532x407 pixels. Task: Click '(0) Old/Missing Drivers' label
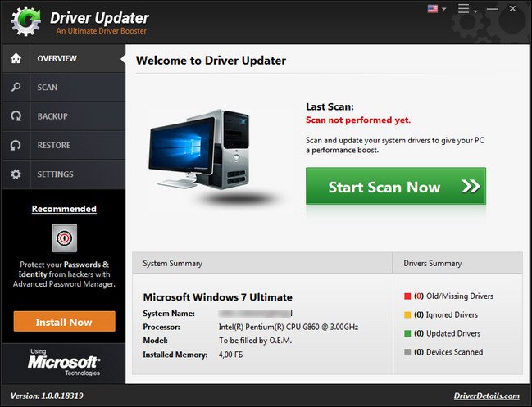(453, 296)
